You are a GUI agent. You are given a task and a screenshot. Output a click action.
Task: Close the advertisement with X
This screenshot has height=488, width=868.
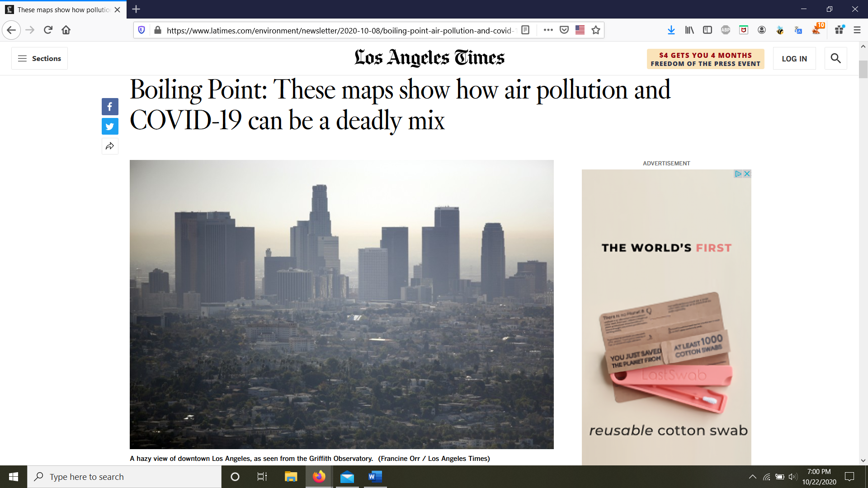747,174
